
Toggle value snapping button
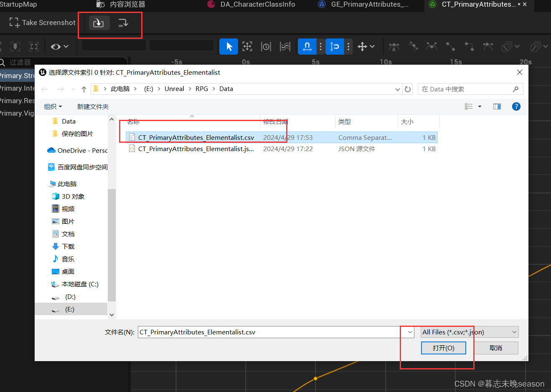pos(335,46)
